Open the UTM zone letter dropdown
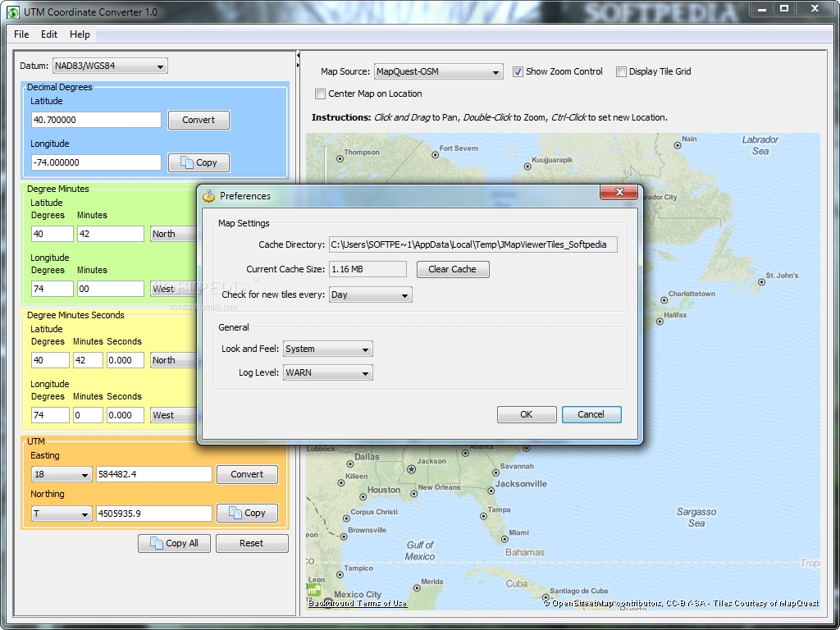This screenshot has width=840, height=630. (x=62, y=514)
